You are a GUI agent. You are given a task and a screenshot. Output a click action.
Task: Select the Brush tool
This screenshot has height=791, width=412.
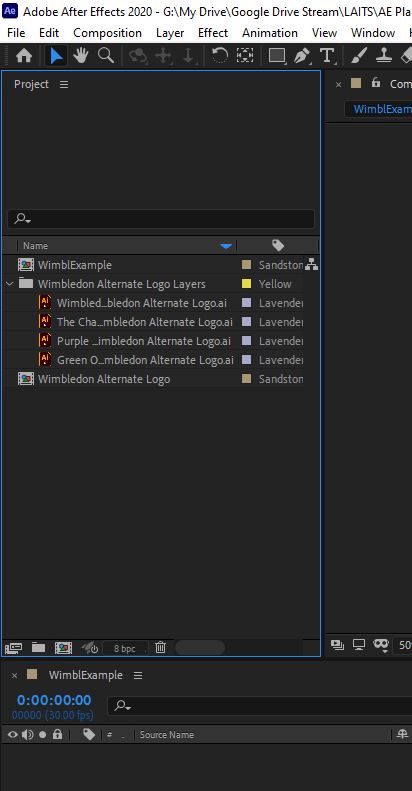(x=358, y=55)
